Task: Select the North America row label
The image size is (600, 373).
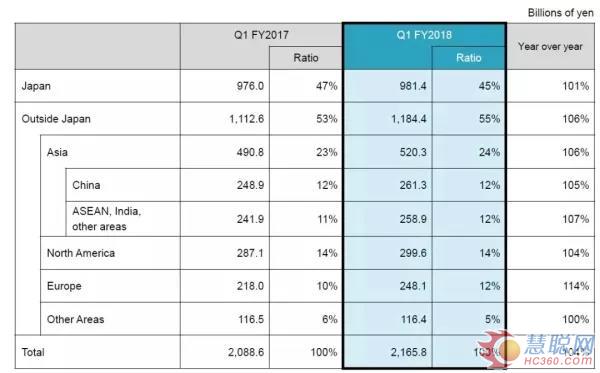Action: [81, 253]
